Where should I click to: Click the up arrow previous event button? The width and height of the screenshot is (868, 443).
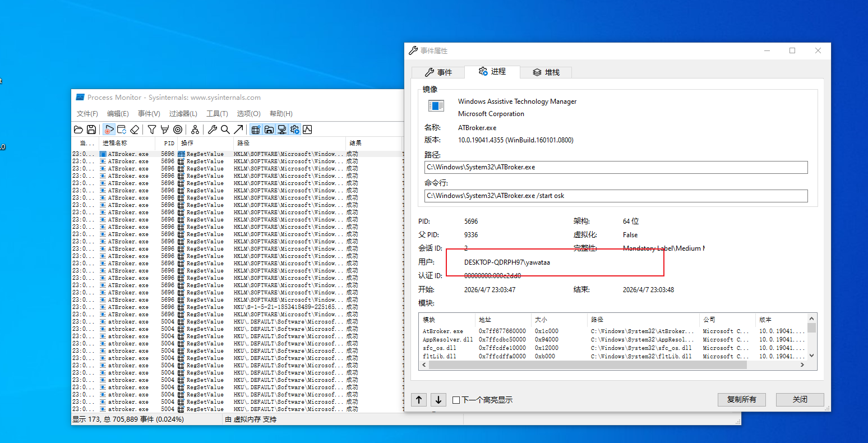(419, 399)
